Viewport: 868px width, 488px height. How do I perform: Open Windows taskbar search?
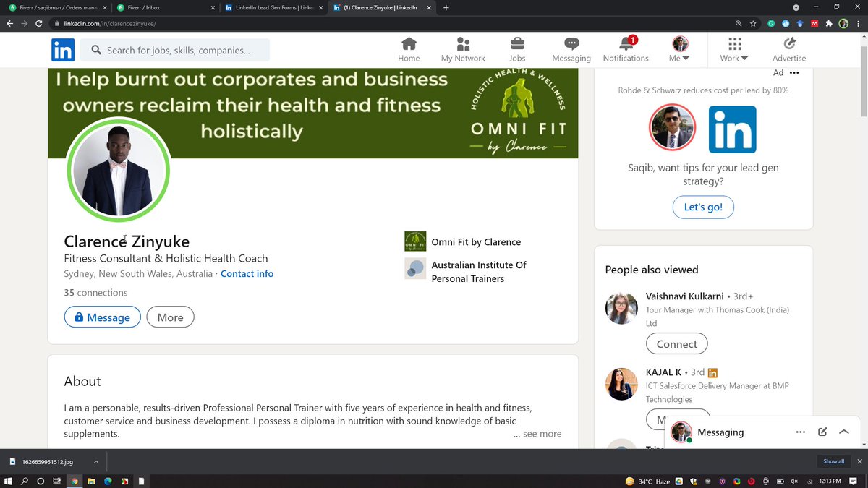click(25, 481)
